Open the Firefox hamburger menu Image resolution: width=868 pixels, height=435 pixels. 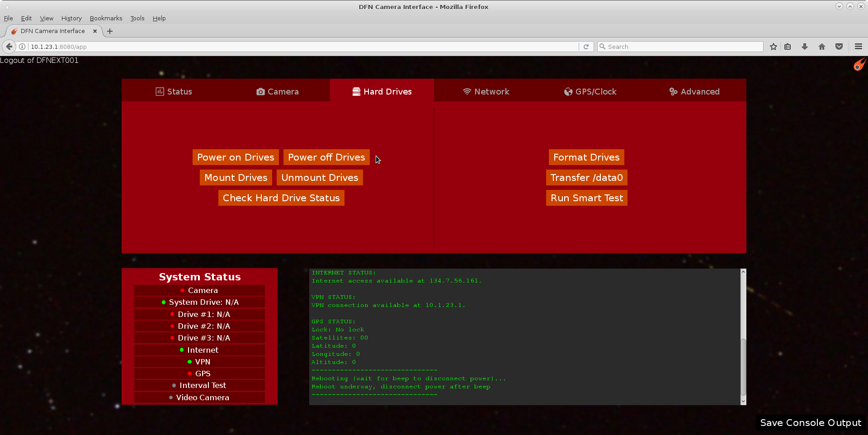pos(858,47)
